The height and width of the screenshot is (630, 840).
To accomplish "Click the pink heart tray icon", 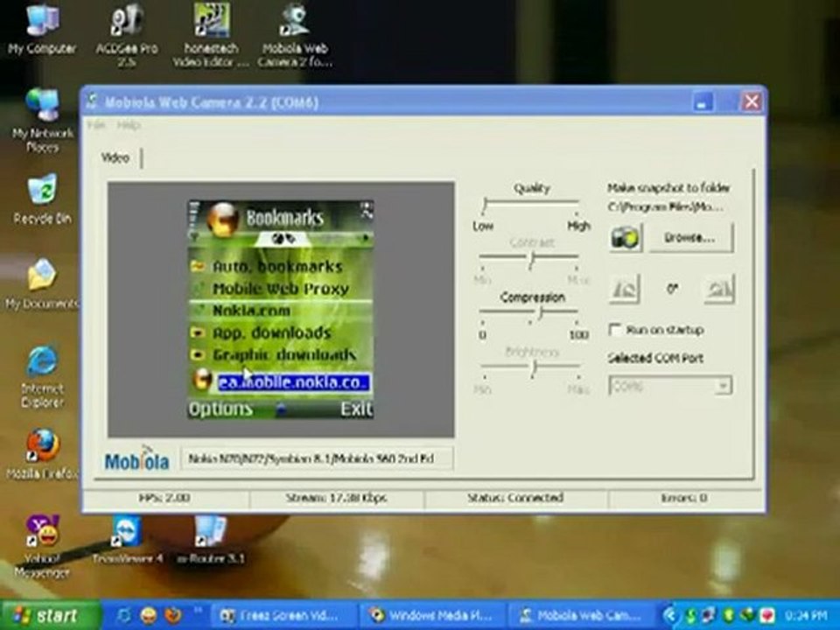I will (767, 615).
